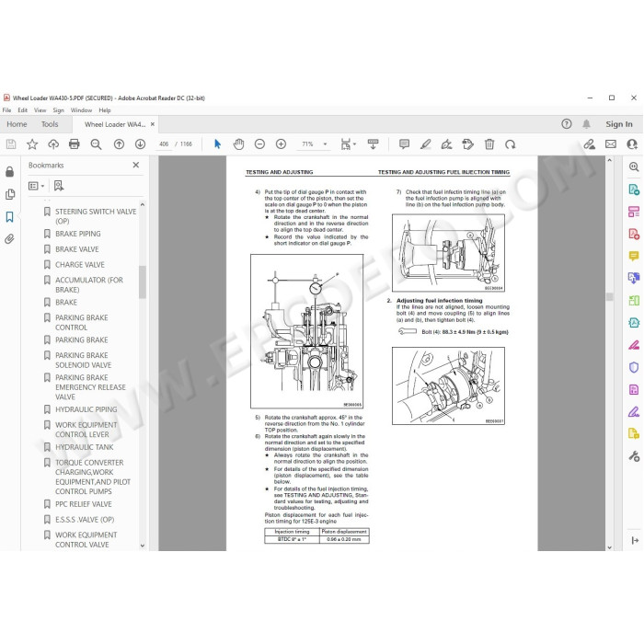Image resolution: width=644 pixels, height=644 pixels.
Task: Rotate the page view icon
Action: [510, 144]
